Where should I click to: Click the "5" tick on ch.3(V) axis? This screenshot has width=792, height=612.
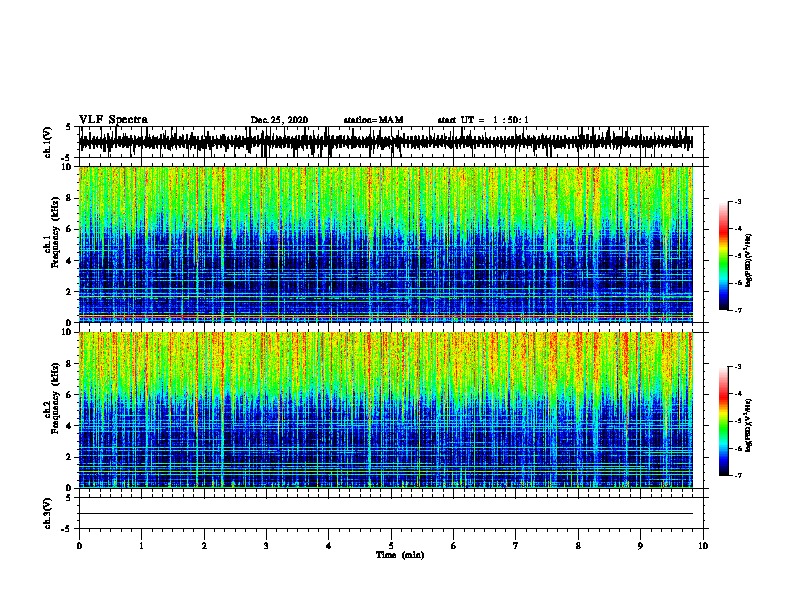[x=68, y=498]
